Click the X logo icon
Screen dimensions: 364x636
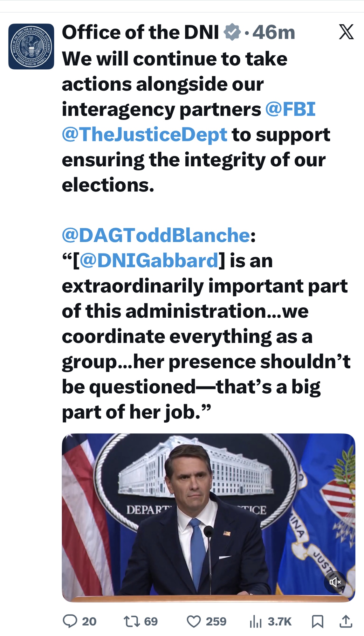tap(346, 32)
